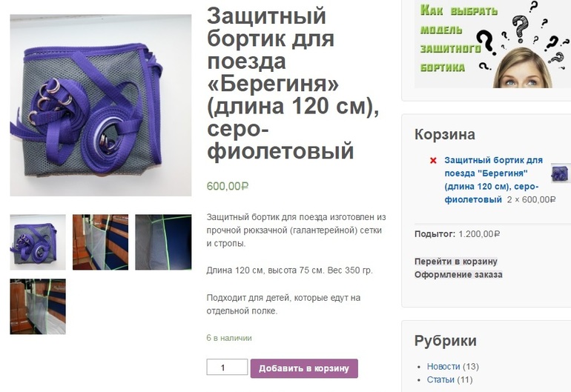The width and height of the screenshot is (571, 392).
Task: Click main product image of purple barrier
Action: (x=101, y=105)
